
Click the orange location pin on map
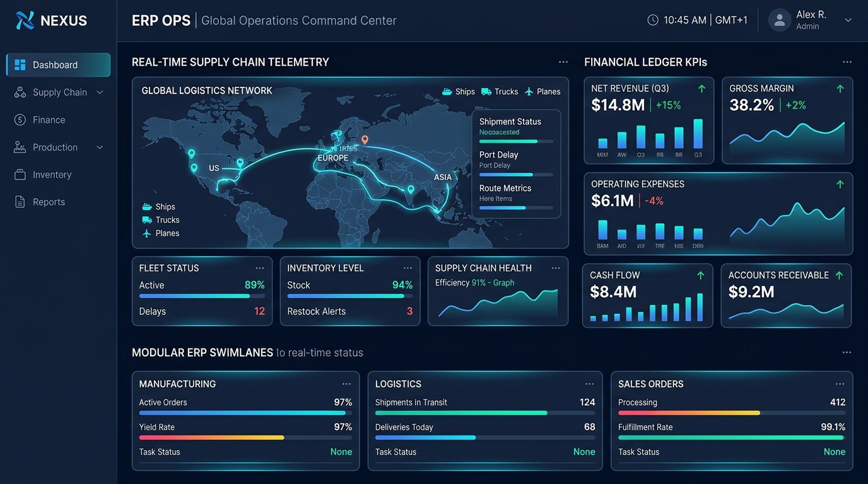coord(365,140)
